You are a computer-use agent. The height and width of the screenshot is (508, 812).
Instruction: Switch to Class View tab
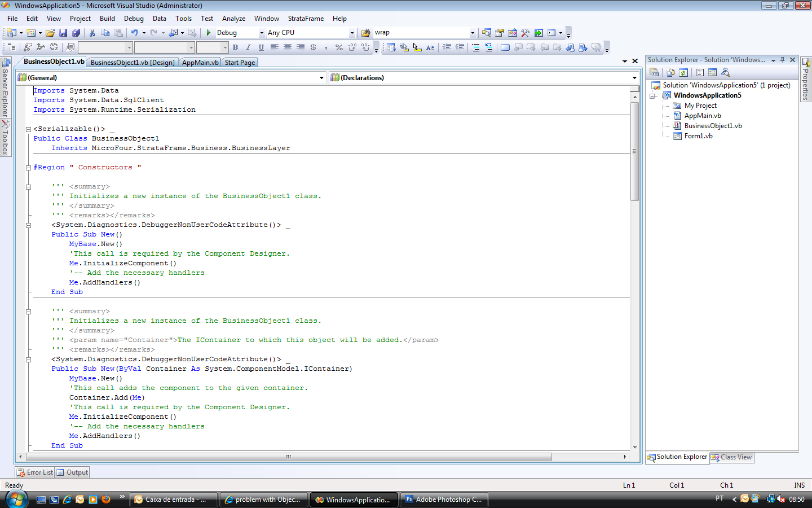click(x=731, y=457)
